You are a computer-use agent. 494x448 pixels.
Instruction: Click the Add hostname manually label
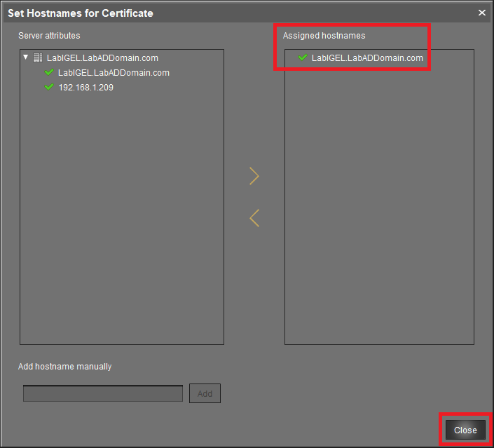pyautogui.click(x=64, y=367)
